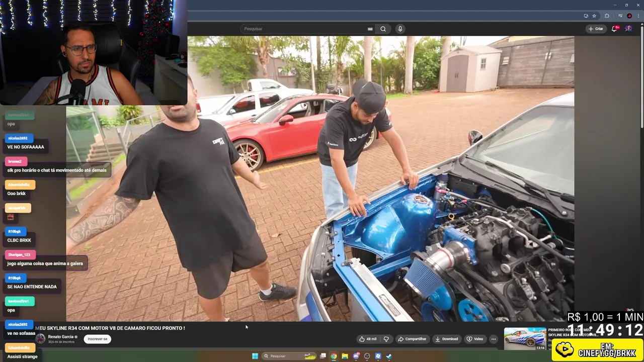Click chat message 'VE NO SOFAAAAA'
Image resolution: width=644 pixels, height=362 pixels.
tap(26, 147)
